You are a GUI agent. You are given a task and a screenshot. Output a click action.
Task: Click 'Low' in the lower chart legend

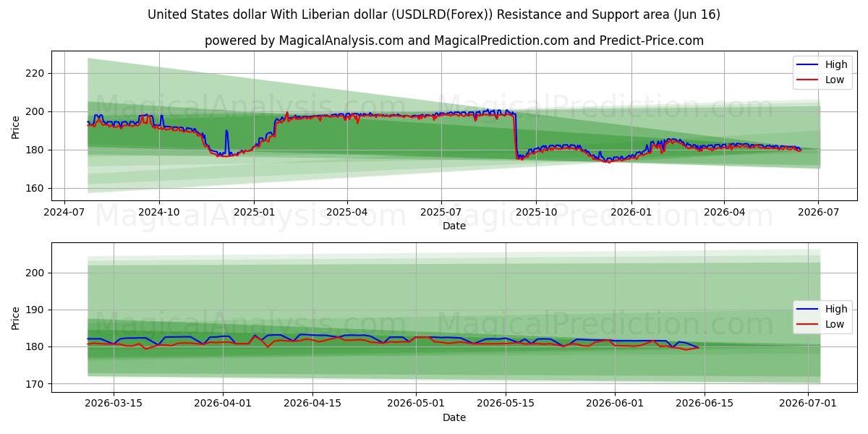click(x=835, y=324)
